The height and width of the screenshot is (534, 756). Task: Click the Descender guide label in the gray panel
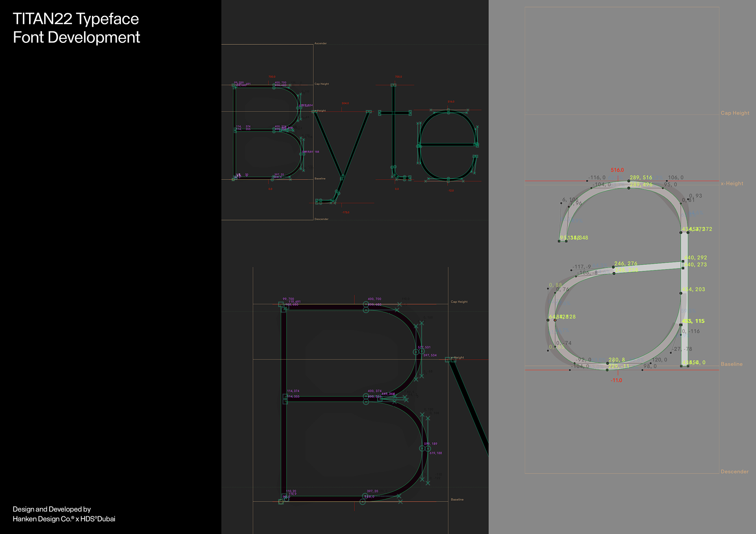(x=734, y=471)
